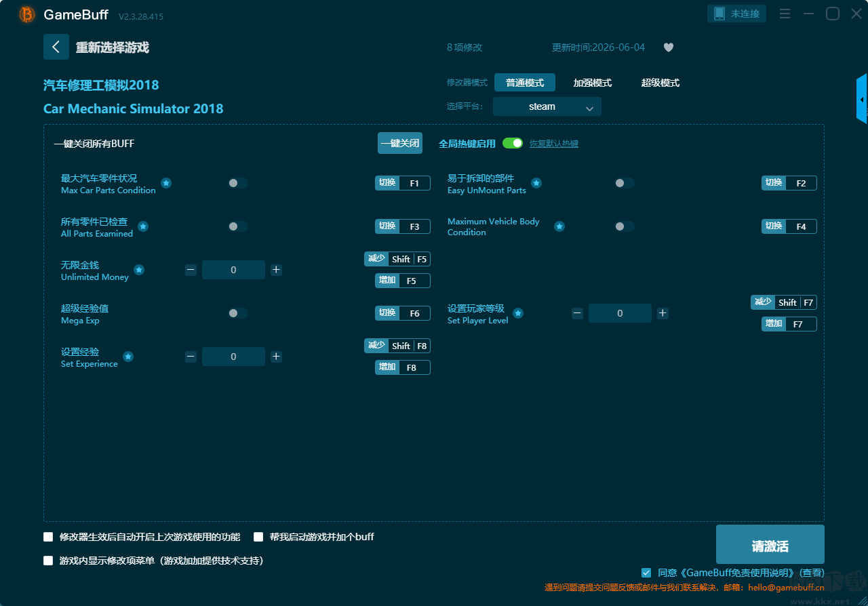Increase Set Player Level with plus button
The image size is (868, 606).
click(x=663, y=313)
